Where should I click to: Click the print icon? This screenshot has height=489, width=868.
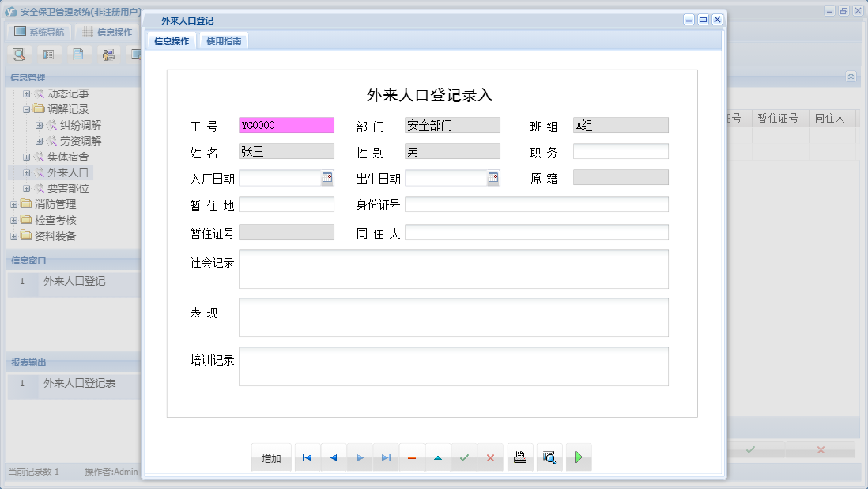[x=519, y=457]
